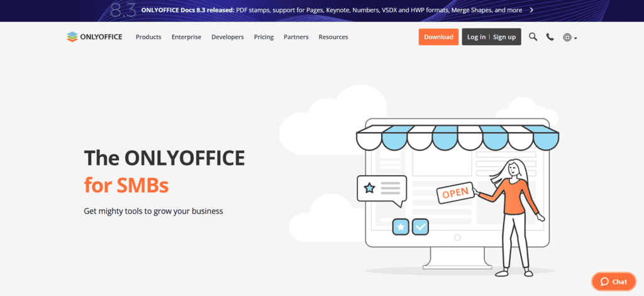
Task: Click the checkmark tile in the illustration
Action: pyautogui.click(x=420, y=227)
